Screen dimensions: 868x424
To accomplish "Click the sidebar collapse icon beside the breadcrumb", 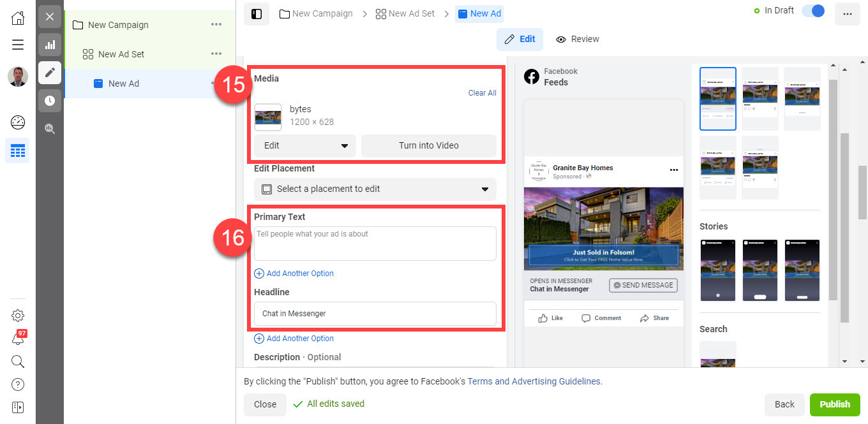I will pyautogui.click(x=256, y=13).
